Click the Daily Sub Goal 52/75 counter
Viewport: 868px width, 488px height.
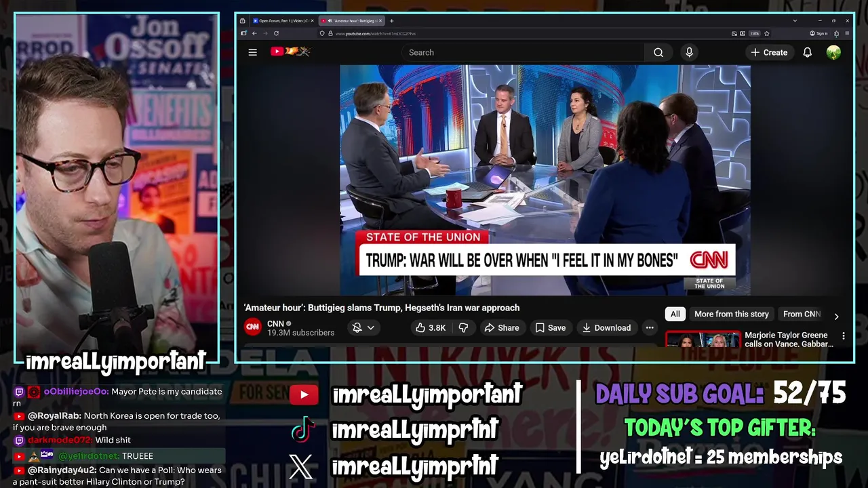tap(720, 393)
